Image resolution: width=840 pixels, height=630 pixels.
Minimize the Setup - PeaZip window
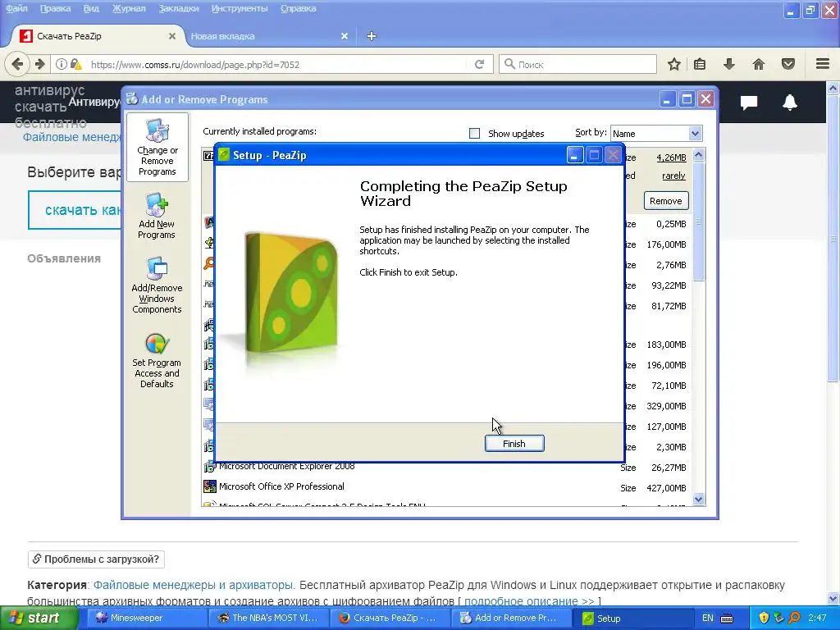coord(574,155)
